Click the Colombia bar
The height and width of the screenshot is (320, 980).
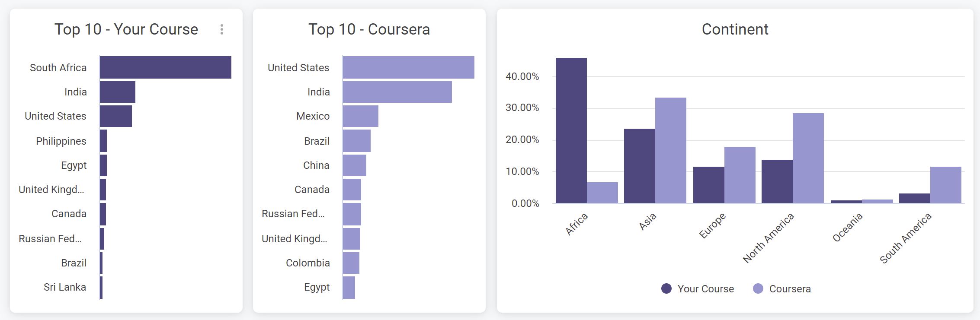(x=351, y=263)
